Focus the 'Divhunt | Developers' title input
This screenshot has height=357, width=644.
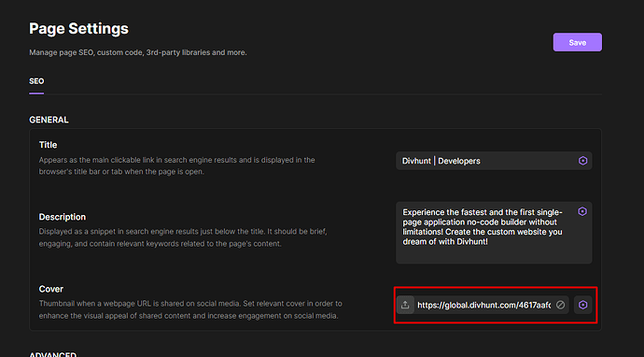click(486, 161)
